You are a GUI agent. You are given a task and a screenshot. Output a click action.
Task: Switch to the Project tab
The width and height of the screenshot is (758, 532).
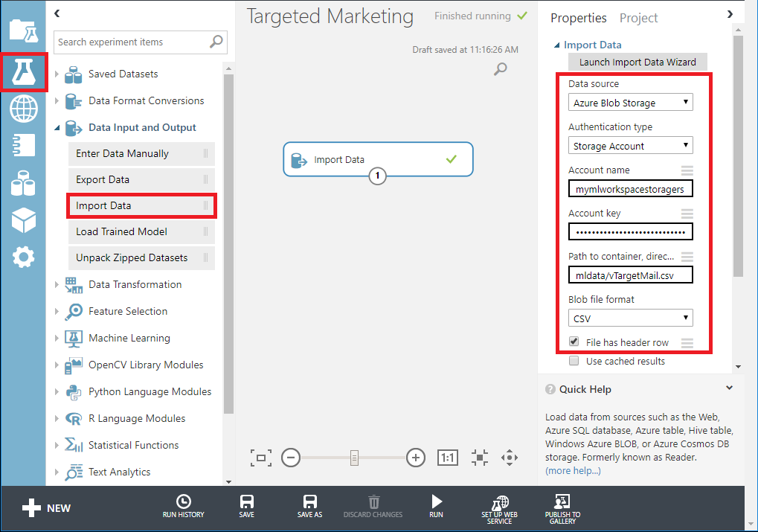pos(638,18)
